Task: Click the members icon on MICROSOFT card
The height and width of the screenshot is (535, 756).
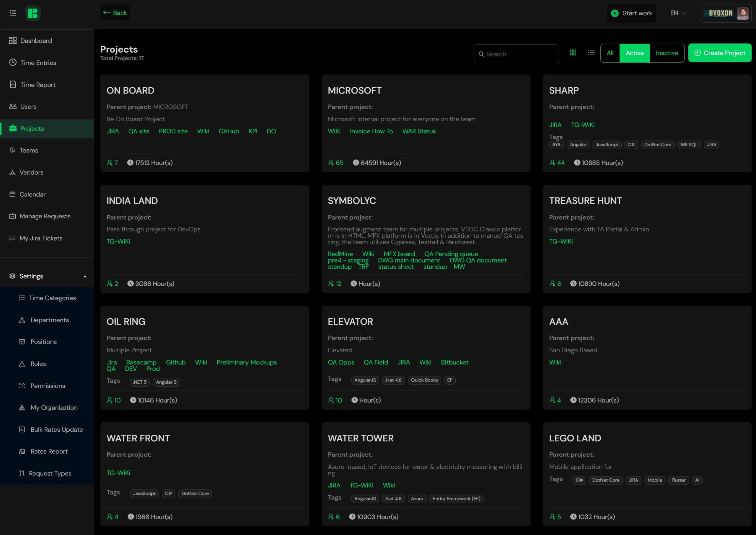Action: point(331,162)
